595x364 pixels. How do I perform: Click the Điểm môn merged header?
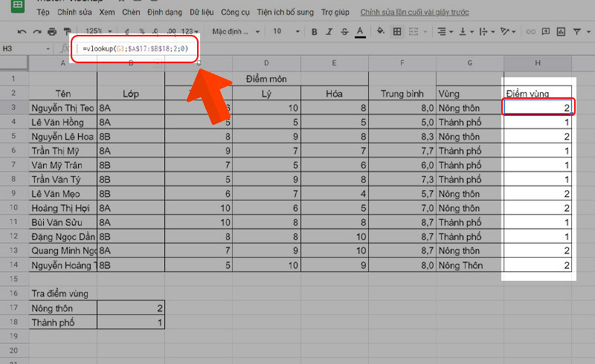click(266, 79)
